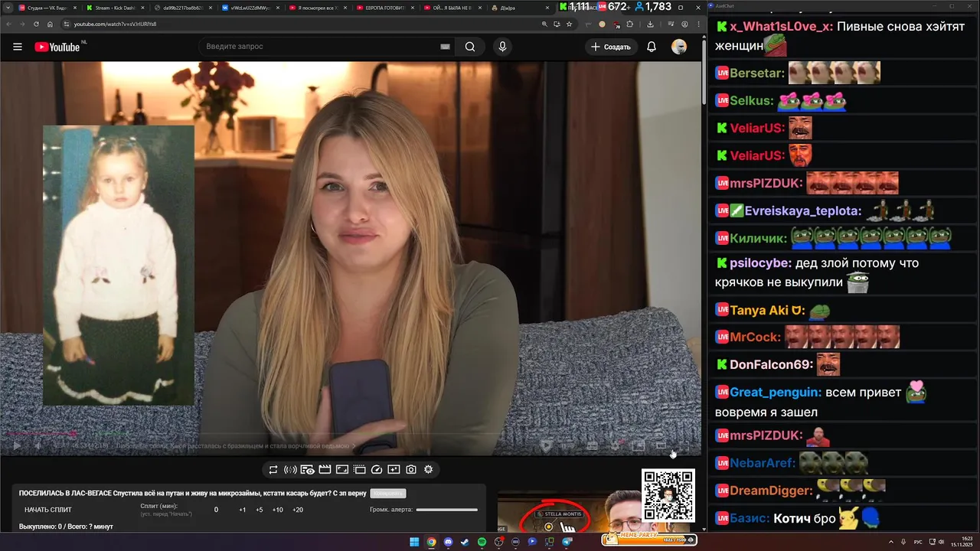Image resolution: width=980 pixels, height=551 pixels.
Task: Start voice search with the microphone
Action: (x=502, y=47)
